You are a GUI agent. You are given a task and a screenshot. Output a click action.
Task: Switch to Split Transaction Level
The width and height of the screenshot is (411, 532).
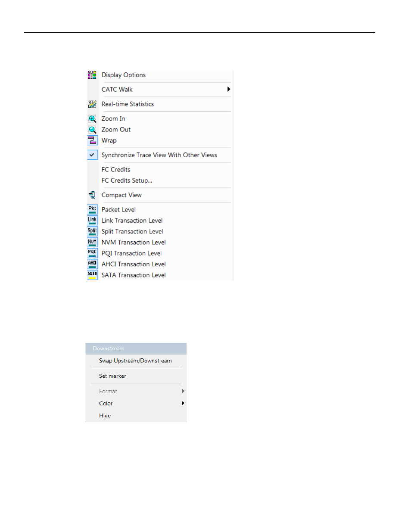coord(132,232)
